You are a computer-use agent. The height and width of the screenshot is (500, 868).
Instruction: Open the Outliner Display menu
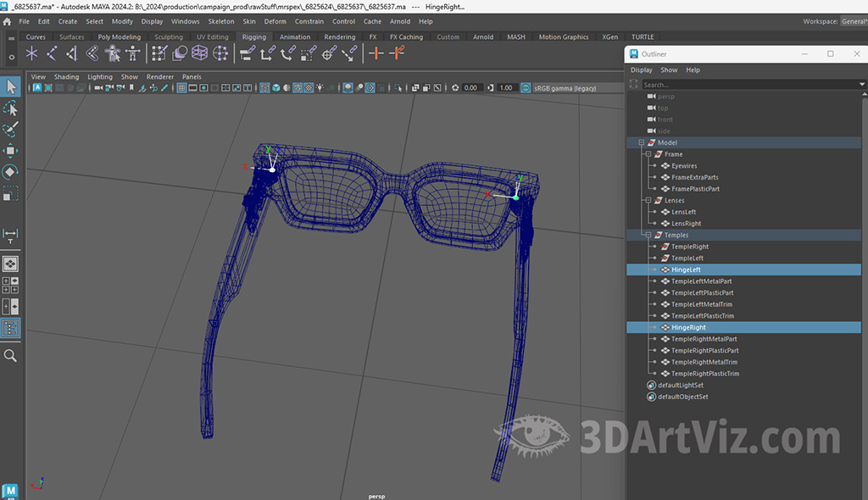pos(641,70)
